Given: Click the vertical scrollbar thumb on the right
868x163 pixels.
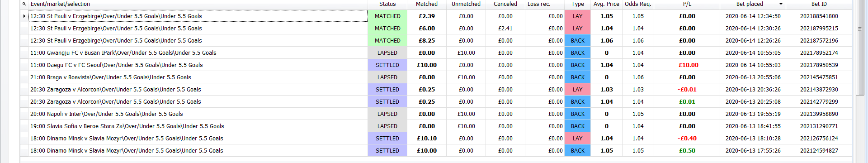Looking at the screenshot, I should pos(860,48).
